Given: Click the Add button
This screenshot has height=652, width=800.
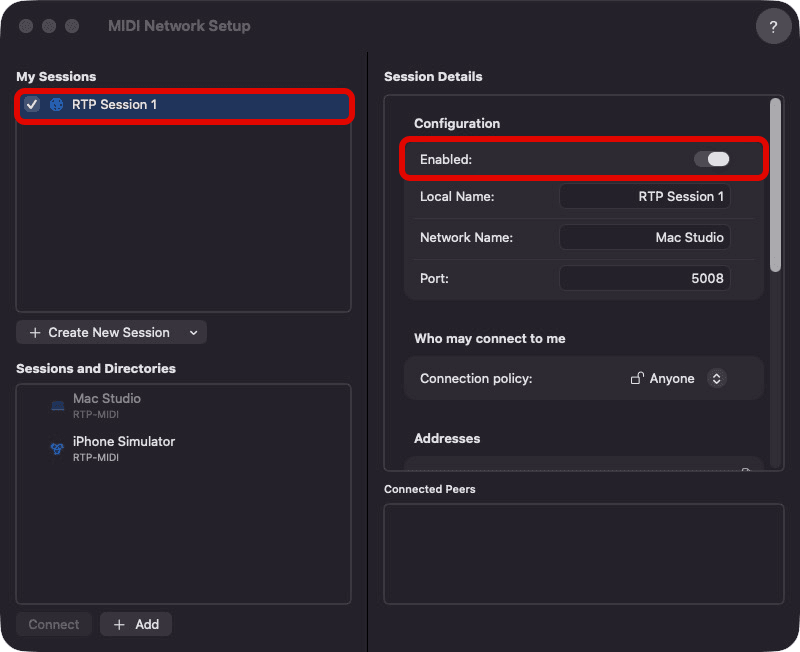Looking at the screenshot, I should pyautogui.click(x=136, y=624).
